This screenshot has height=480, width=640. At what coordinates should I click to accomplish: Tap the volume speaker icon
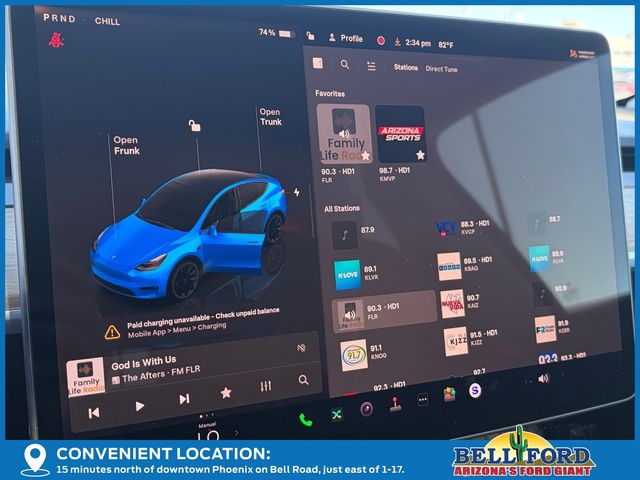click(x=543, y=378)
